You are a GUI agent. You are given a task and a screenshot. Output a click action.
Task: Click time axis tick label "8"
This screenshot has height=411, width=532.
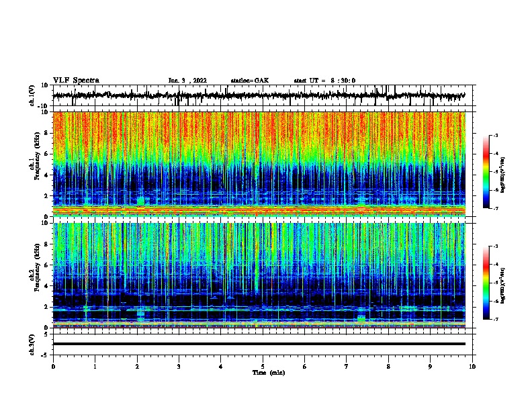pos(388,367)
